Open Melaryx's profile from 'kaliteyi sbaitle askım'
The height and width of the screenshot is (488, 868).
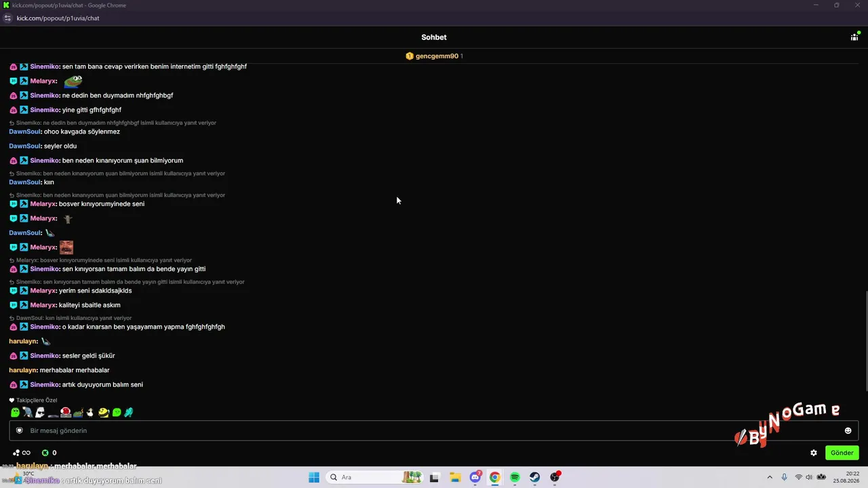43,305
